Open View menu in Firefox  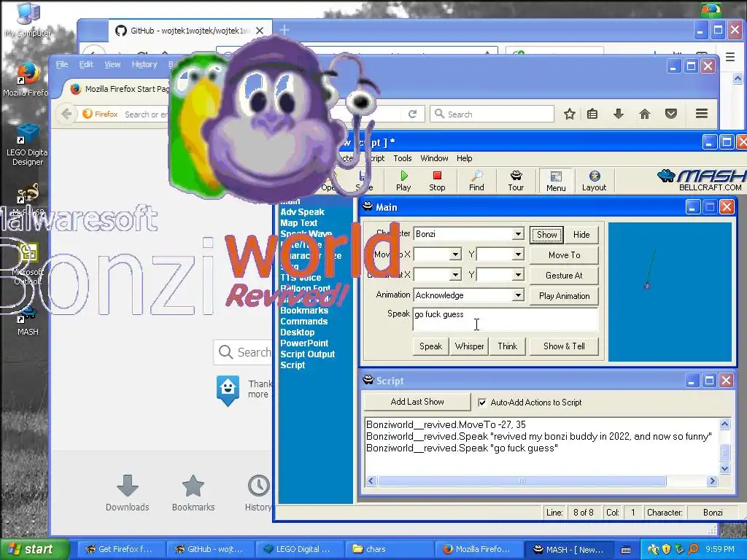click(x=112, y=64)
